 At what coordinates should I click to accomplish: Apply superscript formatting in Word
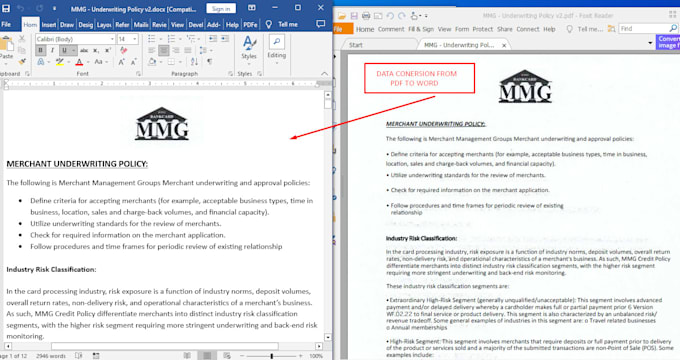[108, 50]
